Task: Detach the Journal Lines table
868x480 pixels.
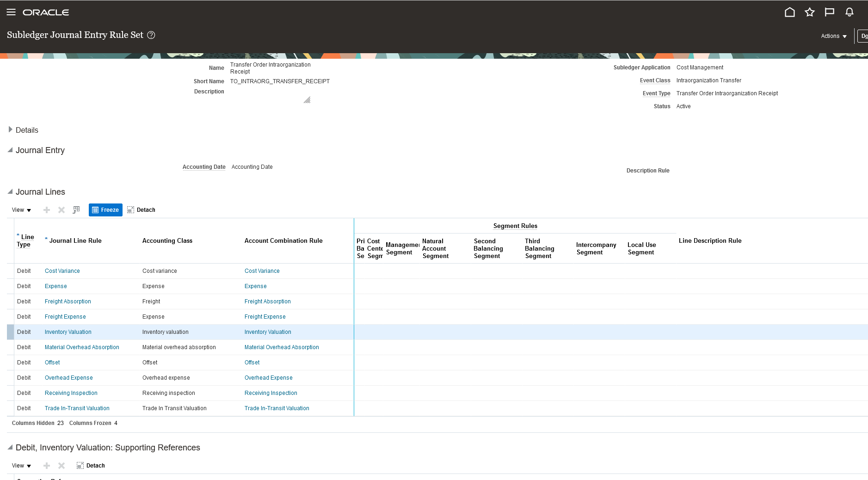Action: (141, 210)
